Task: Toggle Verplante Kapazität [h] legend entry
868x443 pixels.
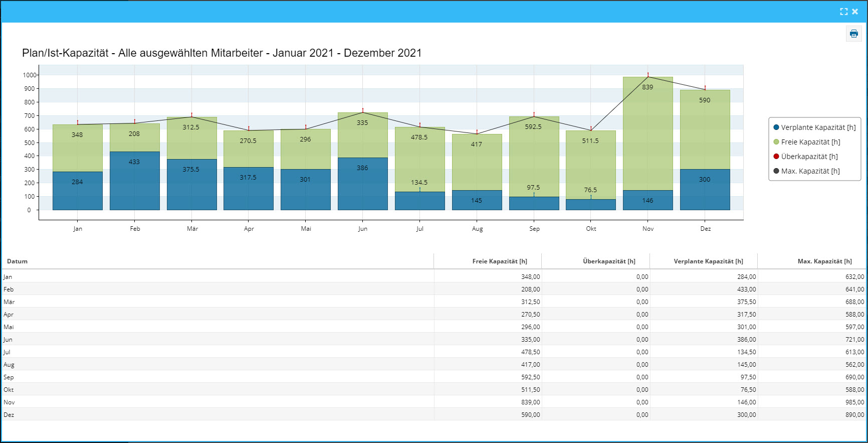Action: click(x=815, y=127)
